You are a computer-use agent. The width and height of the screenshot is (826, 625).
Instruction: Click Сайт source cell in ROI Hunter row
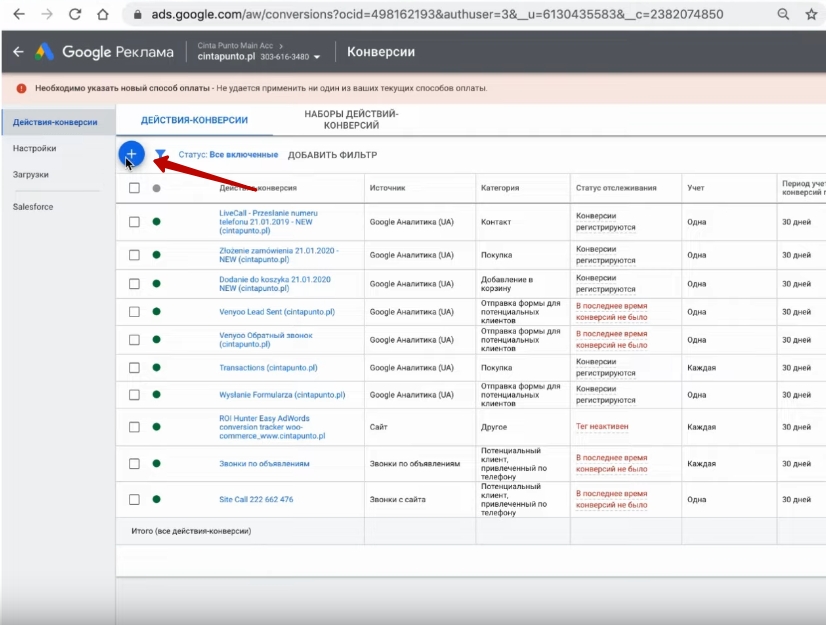click(x=378, y=427)
